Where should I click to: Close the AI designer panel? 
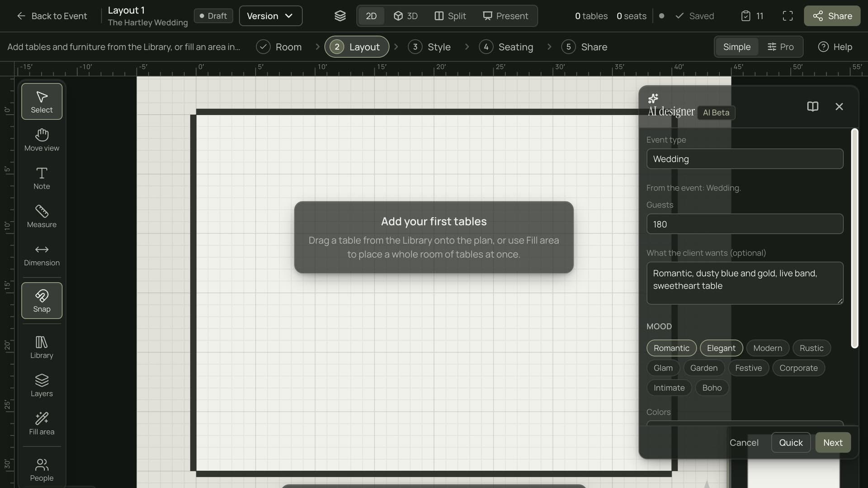(x=839, y=107)
